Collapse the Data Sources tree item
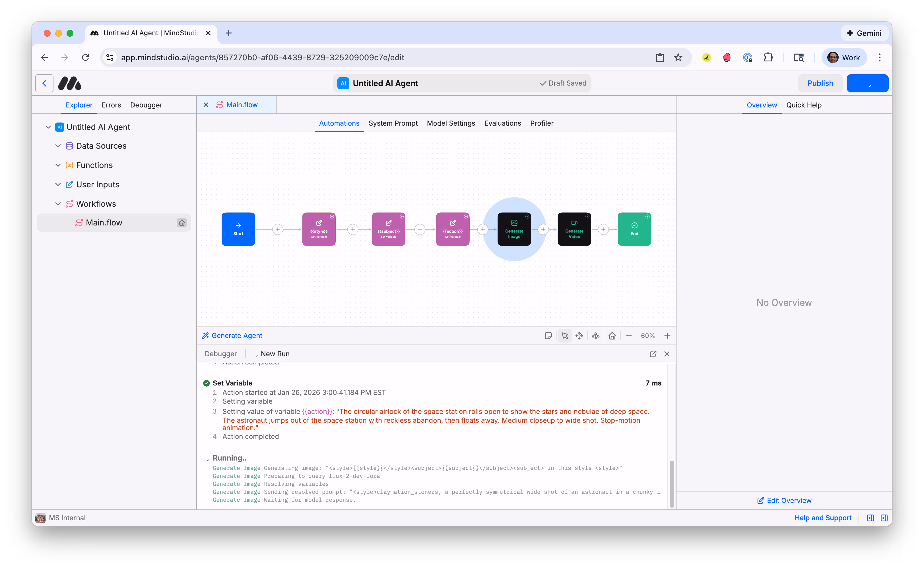The width and height of the screenshot is (924, 568). pyautogui.click(x=58, y=146)
